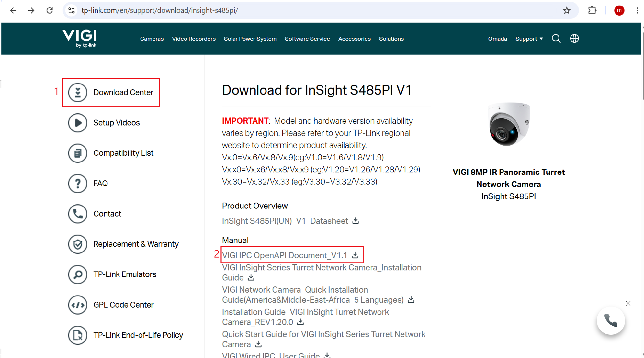This screenshot has height=358, width=644.
Task: Click VIGI 8MP IR Panoramic Turret Network Camera text
Action: (x=509, y=178)
